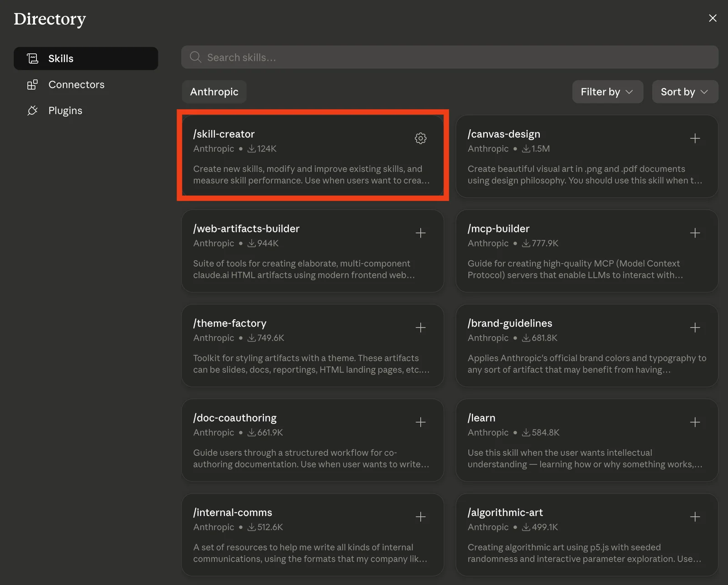Open the /learn title

click(481, 418)
